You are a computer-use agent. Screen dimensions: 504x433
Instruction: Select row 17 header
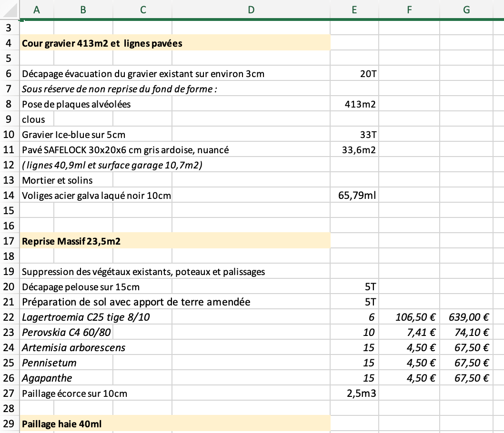click(9, 241)
